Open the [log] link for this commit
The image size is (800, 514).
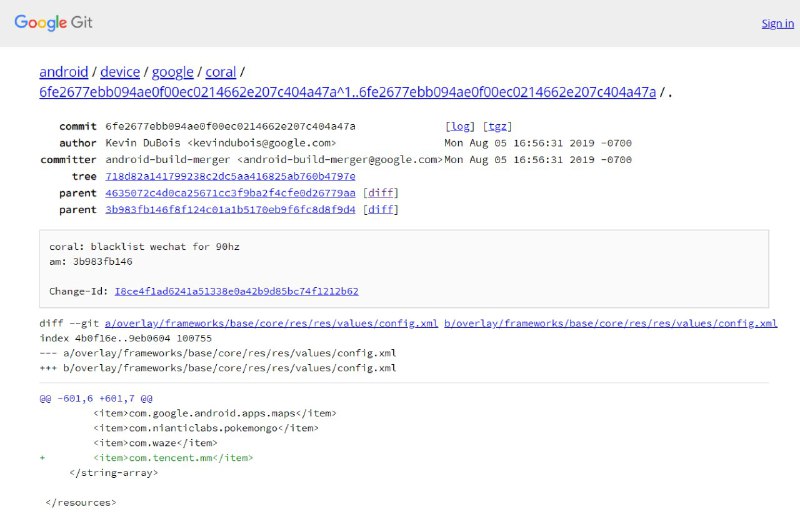pos(460,126)
